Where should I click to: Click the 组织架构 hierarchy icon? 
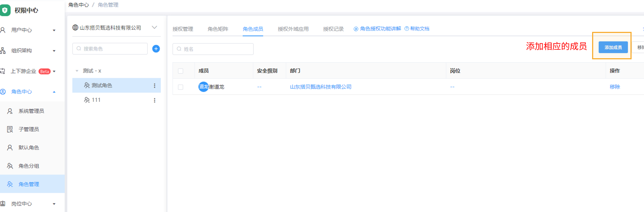coord(3,51)
